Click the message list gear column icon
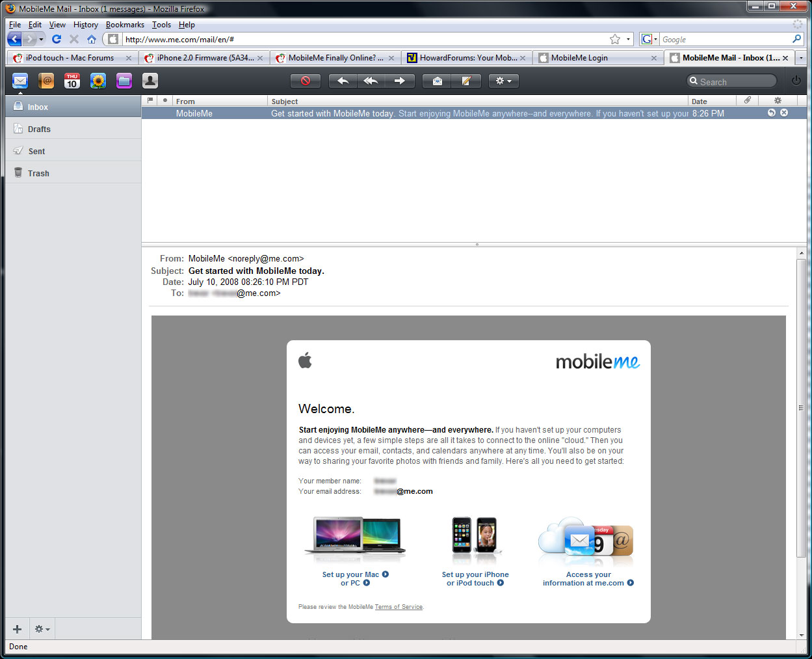The image size is (812, 659). coord(778,100)
